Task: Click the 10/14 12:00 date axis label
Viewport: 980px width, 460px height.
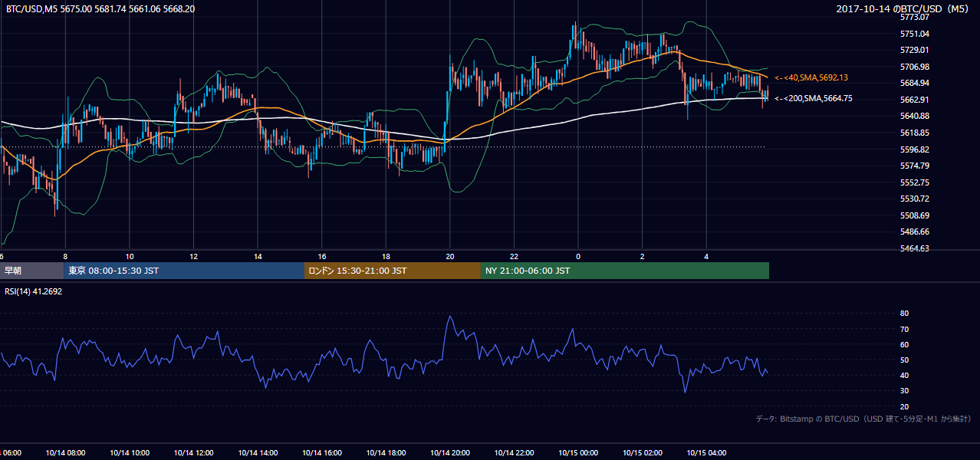Action: click(x=193, y=452)
